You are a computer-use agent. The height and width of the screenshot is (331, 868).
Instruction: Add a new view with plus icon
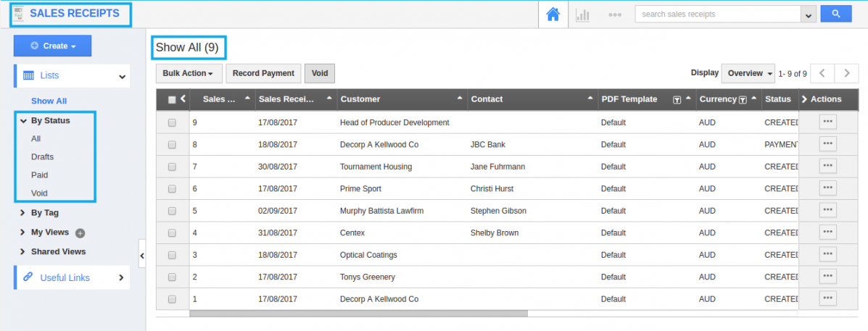(x=80, y=233)
